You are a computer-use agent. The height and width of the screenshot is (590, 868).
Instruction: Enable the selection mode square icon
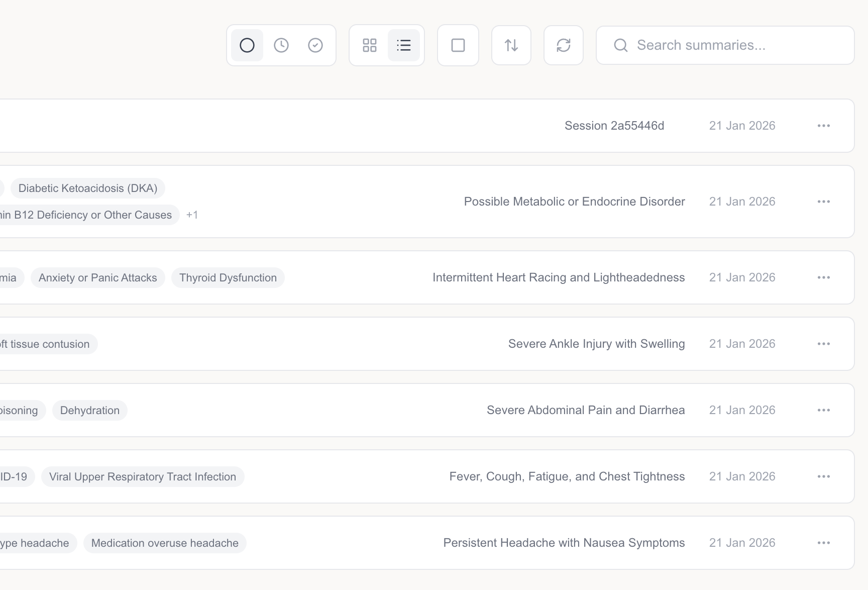click(458, 45)
